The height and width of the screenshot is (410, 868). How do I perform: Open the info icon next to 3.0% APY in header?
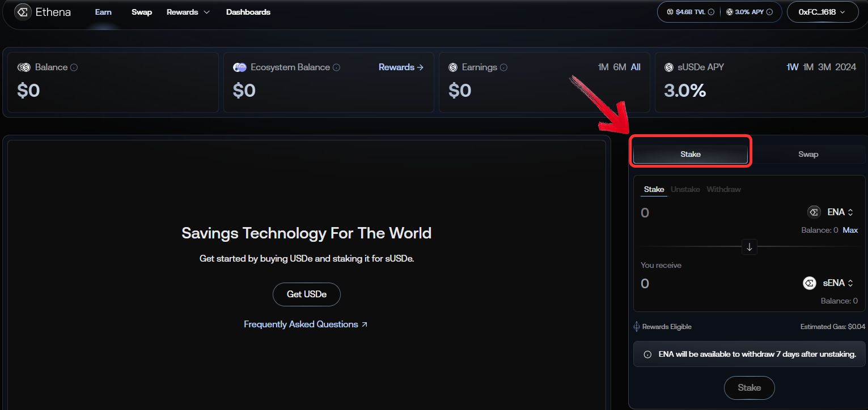click(770, 12)
